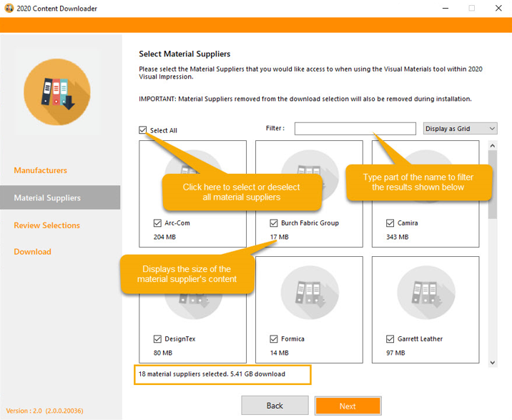Click into the Filter text field
The image size is (512, 420).
pos(355,129)
